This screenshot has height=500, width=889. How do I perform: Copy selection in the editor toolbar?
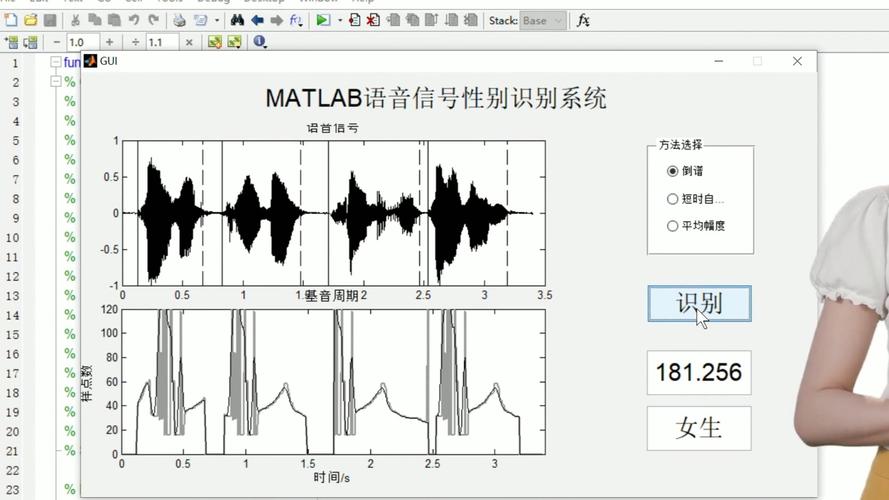point(95,20)
